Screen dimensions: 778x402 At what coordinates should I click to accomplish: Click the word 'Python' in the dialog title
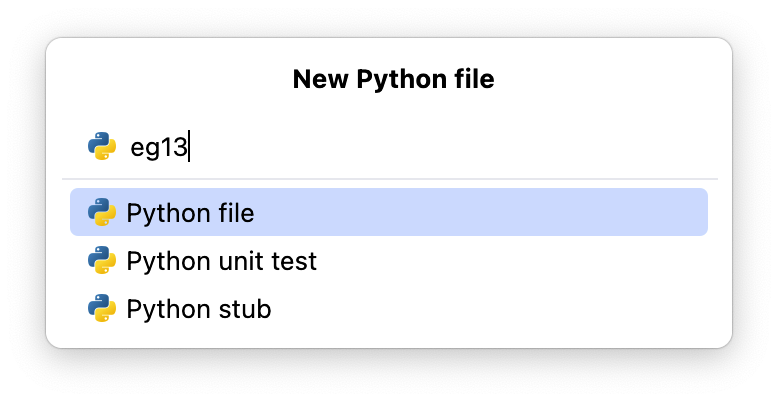[393, 79]
